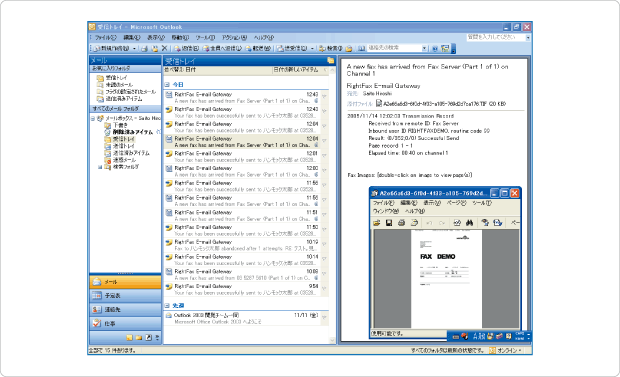Select 削除済みアイテム folder in tree
The height and width of the screenshot is (377, 620).
coord(133,132)
